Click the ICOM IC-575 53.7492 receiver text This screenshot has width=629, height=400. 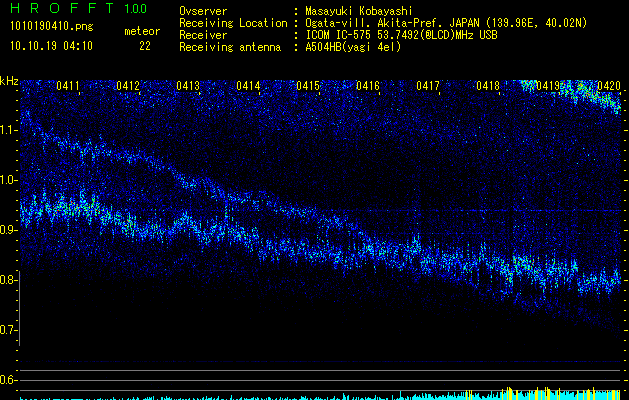401,35
